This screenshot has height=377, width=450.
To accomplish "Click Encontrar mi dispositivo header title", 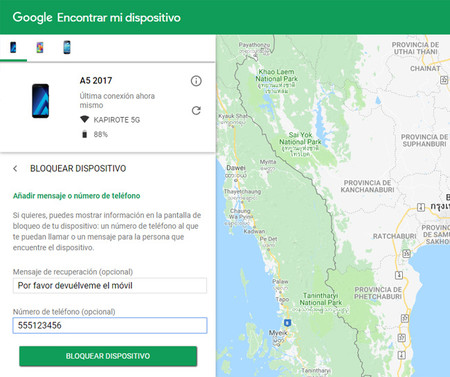I will coord(119,17).
